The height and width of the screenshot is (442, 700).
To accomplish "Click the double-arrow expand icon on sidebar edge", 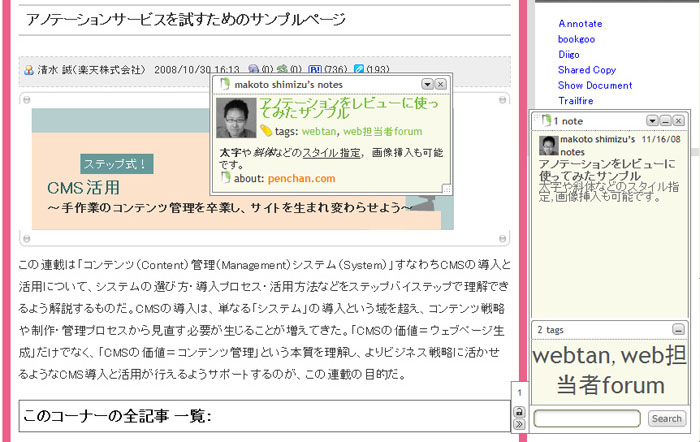I will point(519,424).
